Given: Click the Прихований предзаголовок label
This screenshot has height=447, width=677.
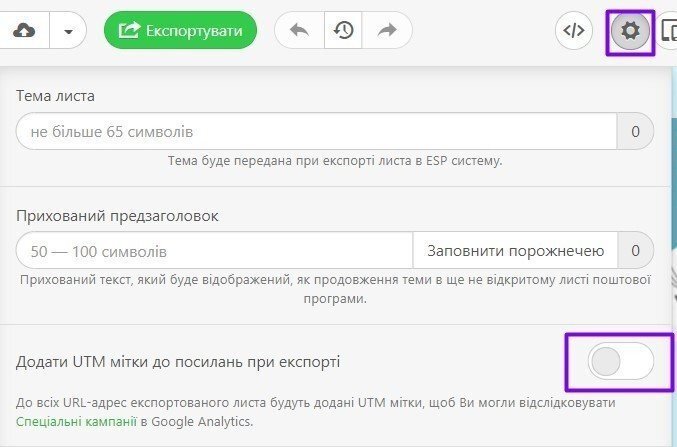Looking at the screenshot, I should [117, 215].
